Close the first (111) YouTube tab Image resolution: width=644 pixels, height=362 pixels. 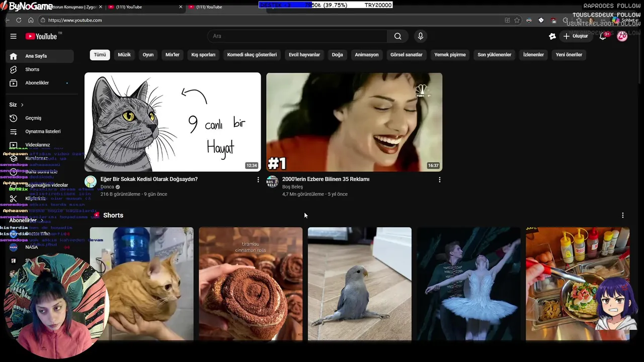click(x=181, y=7)
